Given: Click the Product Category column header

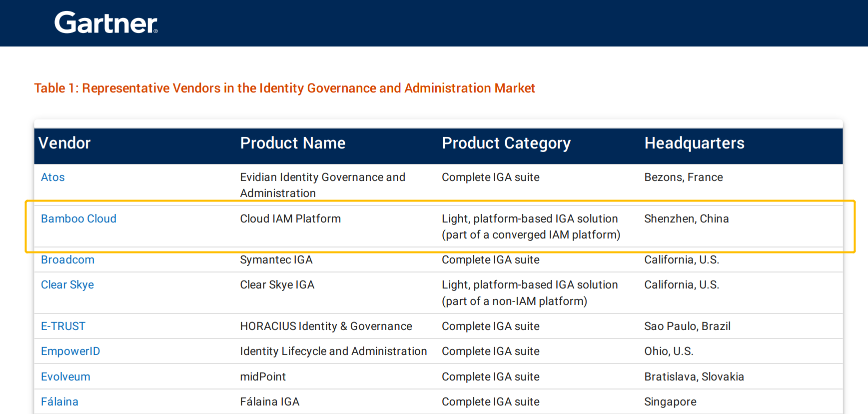Looking at the screenshot, I should pyautogui.click(x=506, y=143).
